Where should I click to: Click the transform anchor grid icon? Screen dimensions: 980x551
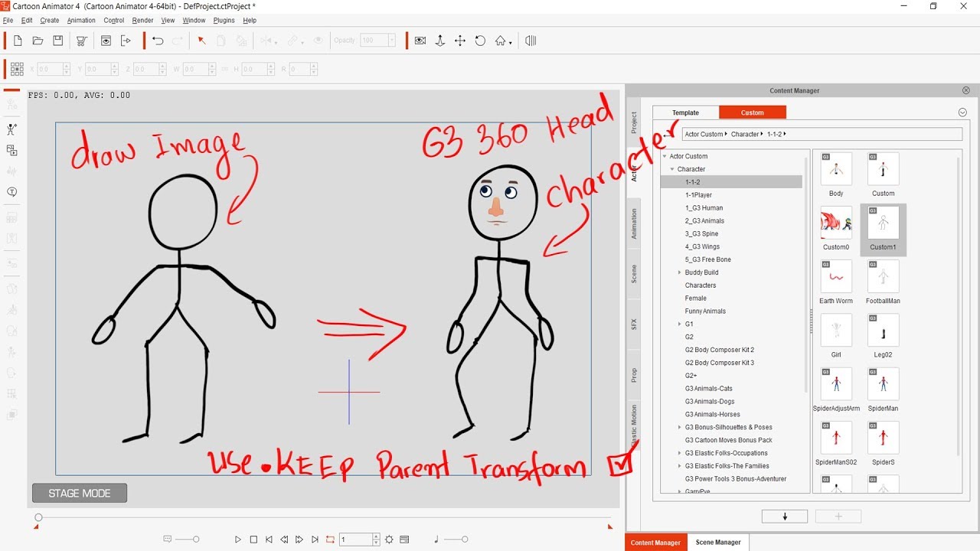[17, 69]
